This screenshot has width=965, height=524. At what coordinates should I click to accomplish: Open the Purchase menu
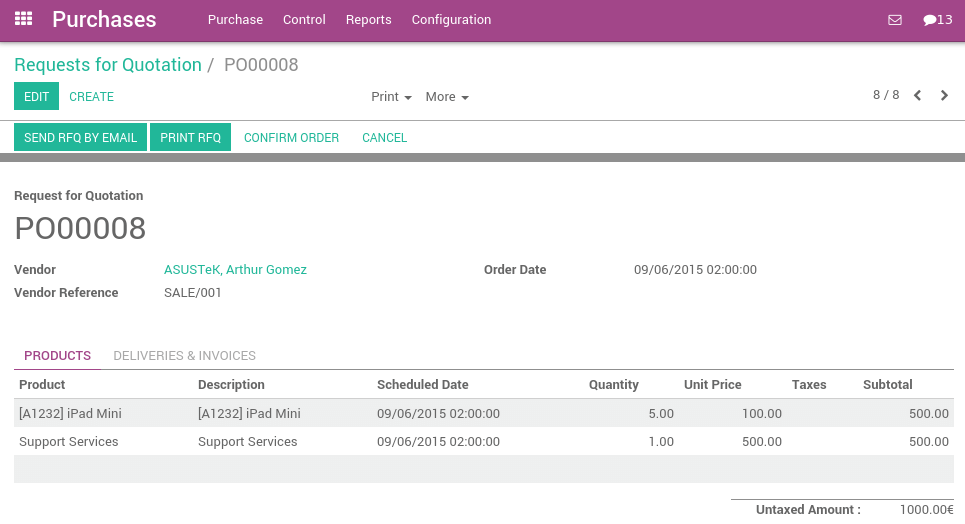pyautogui.click(x=235, y=20)
